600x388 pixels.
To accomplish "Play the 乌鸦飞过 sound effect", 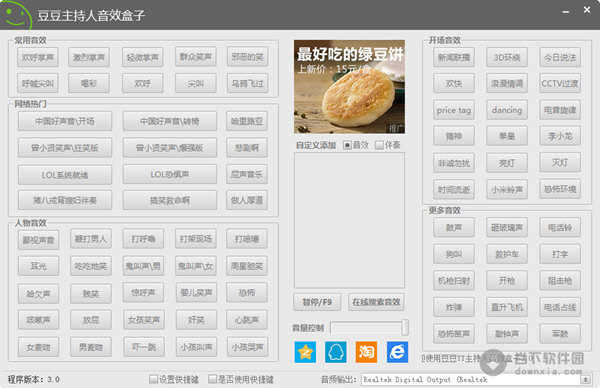I will 247,83.
